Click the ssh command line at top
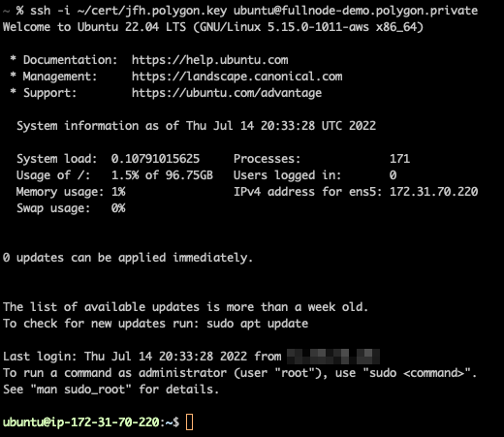504x437 pixels. tap(239, 11)
